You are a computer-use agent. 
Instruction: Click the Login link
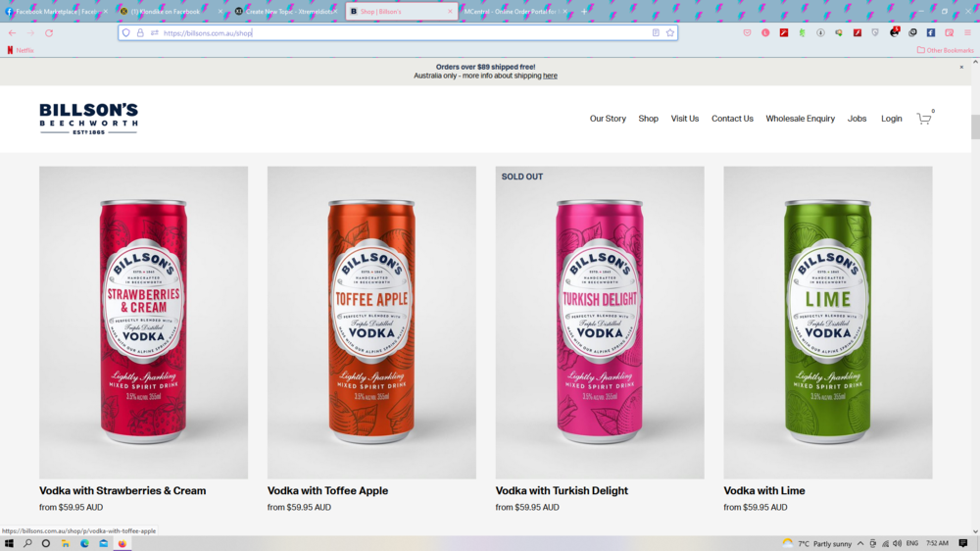coord(891,119)
